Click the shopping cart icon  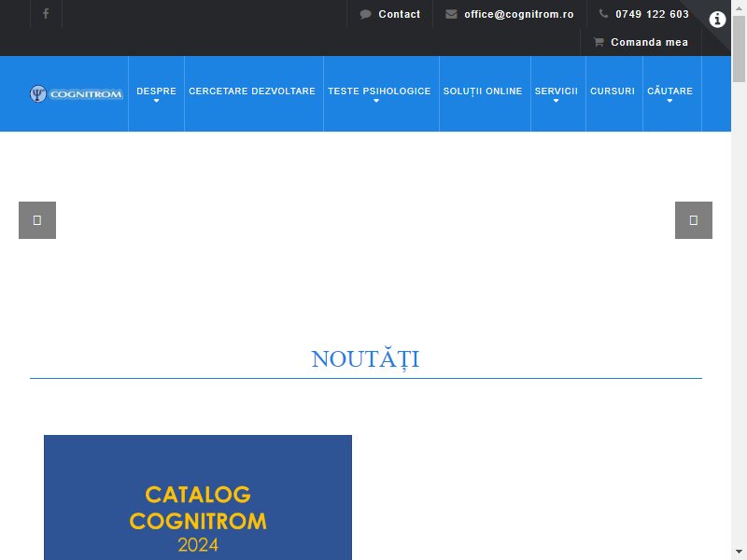[x=599, y=42]
